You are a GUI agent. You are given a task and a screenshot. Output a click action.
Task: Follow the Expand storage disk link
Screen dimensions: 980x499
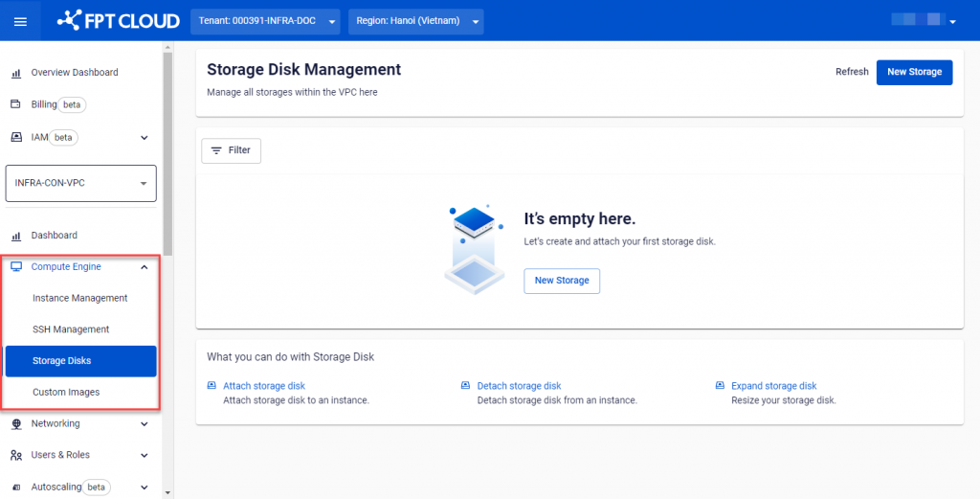tap(773, 386)
